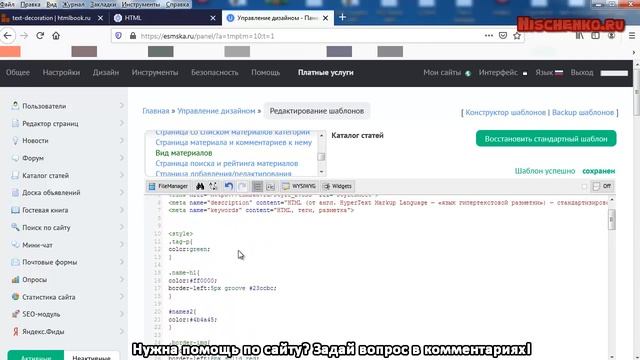Open Конструктор шаблонов link
The width and height of the screenshot is (640, 360).
pyautogui.click(x=505, y=112)
